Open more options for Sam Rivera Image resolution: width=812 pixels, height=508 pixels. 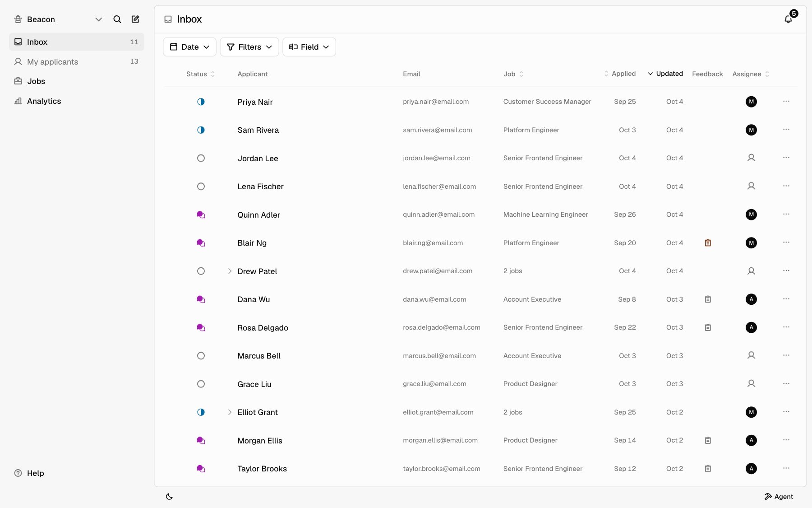[x=786, y=130]
